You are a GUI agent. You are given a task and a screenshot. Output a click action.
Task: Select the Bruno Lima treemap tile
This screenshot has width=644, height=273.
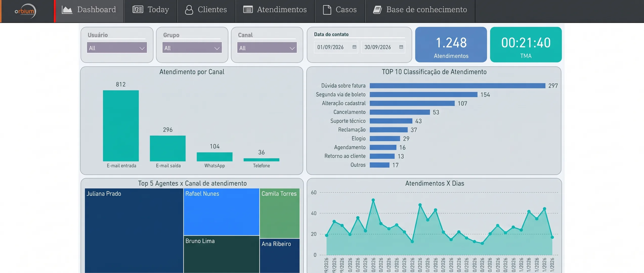click(x=221, y=254)
